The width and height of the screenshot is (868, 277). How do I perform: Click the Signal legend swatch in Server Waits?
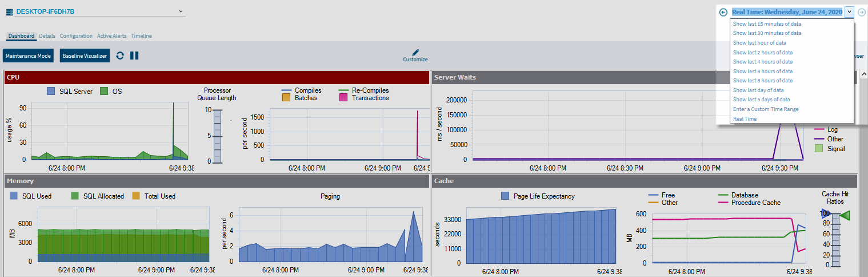click(x=818, y=149)
